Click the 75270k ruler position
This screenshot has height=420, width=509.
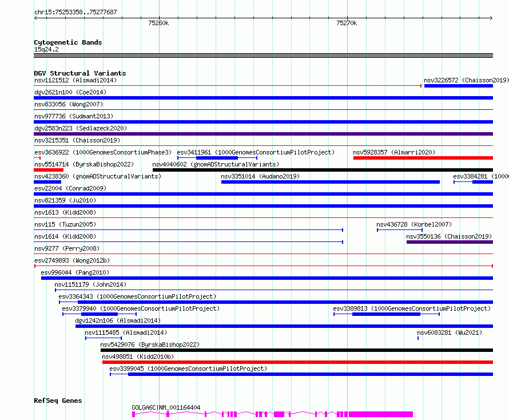point(347,23)
